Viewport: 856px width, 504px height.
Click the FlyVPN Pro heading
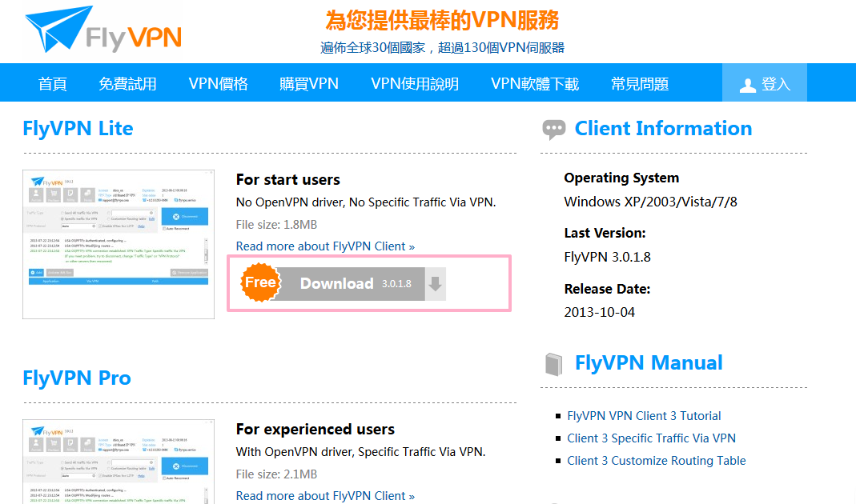pyautogui.click(x=76, y=378)
